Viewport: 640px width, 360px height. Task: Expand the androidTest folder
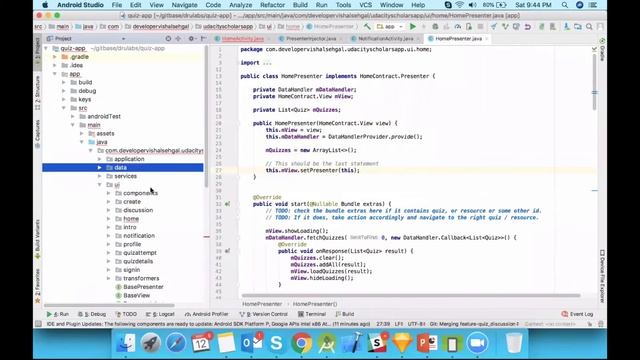(73, 116)
